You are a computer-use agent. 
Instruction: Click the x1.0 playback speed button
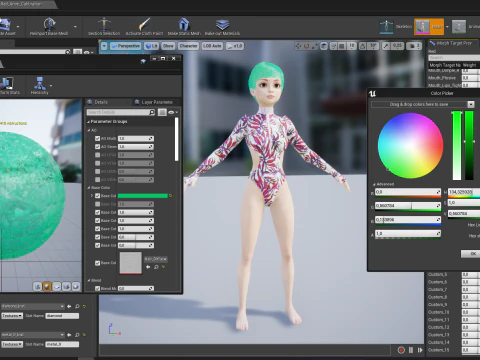235,46
